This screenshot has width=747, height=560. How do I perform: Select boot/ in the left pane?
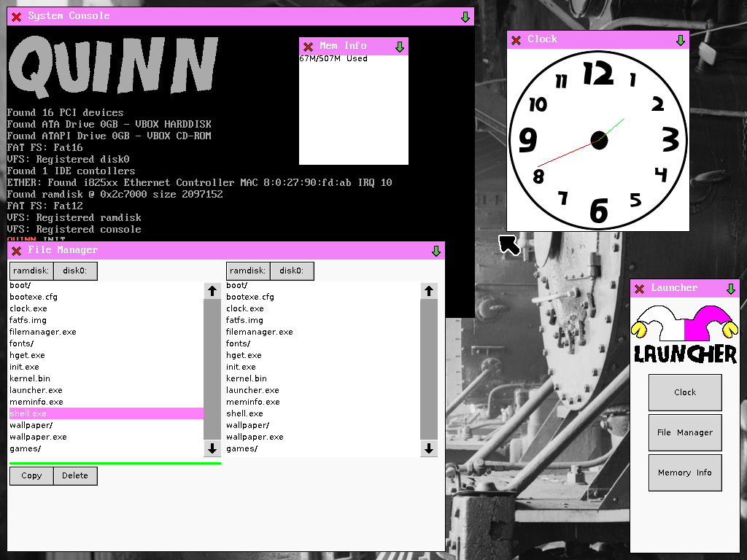coord(107,285)
